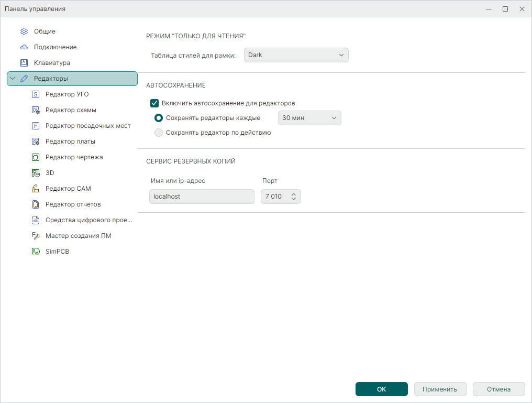532x403 pixels.
Task: Select Сохранять редактор по действию radio option
Action: 159,133
